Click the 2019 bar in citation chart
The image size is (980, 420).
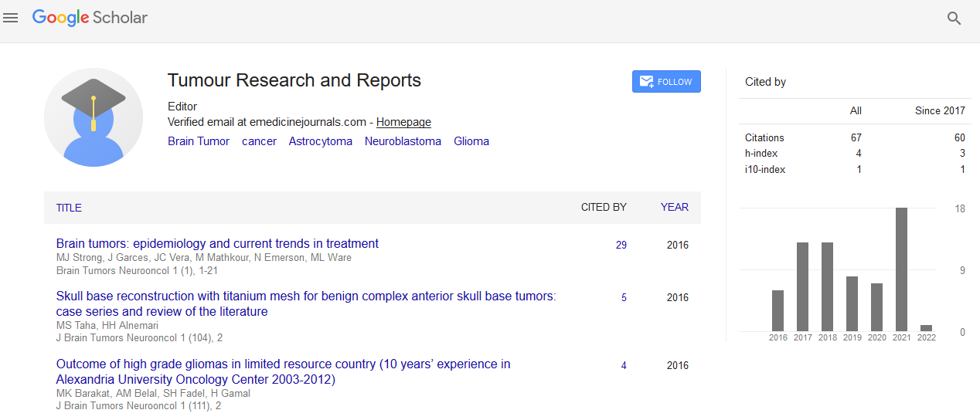coord(852,303)
